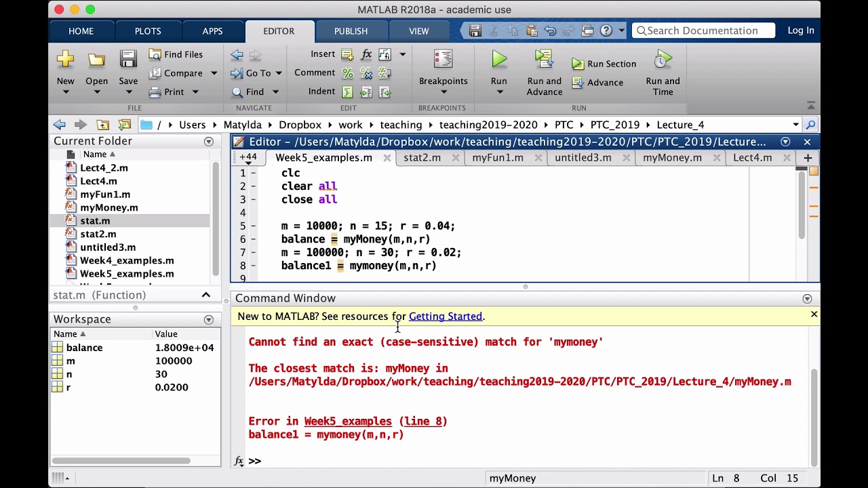The width and height of the screenshot is (868, 488).
Task: Click the Up One Level folder icon
Action: pos(102,125)
